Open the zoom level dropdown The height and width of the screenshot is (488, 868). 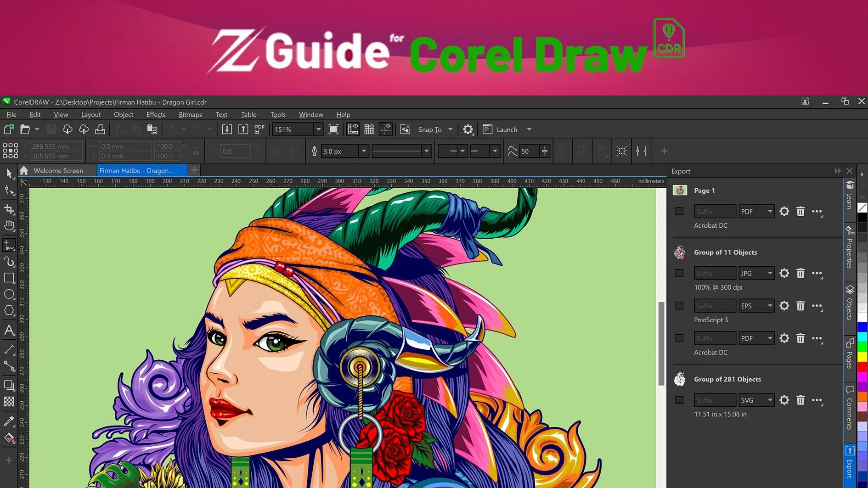(x=318, y=129)
